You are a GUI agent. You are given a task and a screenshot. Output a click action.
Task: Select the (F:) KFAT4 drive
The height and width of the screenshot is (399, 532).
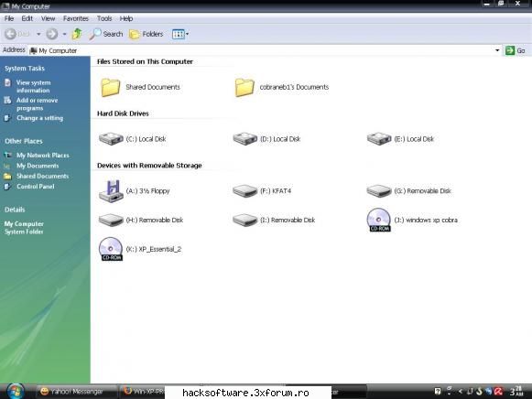tap(262, 191)
